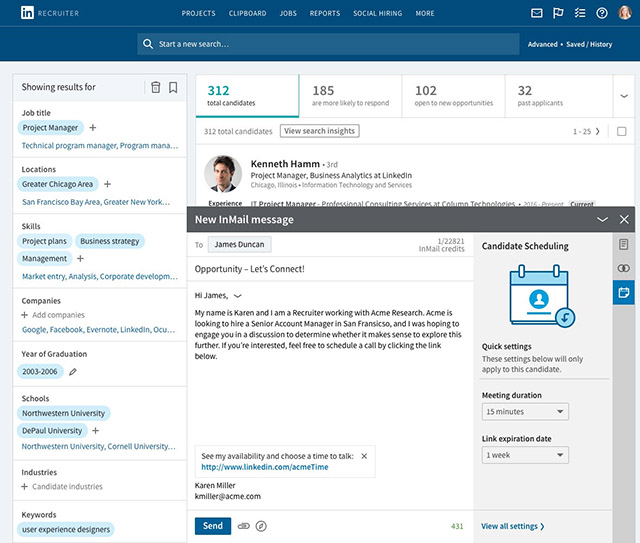Click Candidate industries add option
640x543 pixels.
pos(62,487)
